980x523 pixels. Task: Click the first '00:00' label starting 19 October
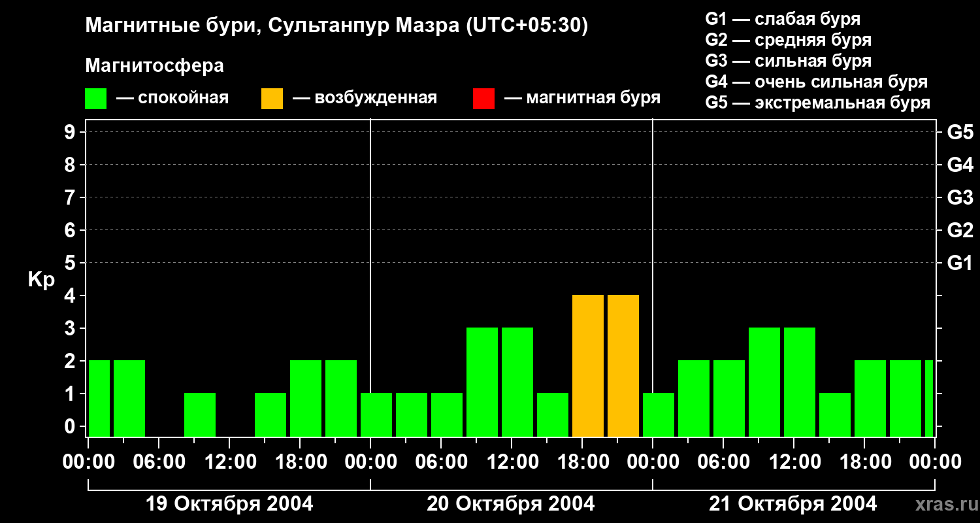pyautogui.click(x=88, y=462)
